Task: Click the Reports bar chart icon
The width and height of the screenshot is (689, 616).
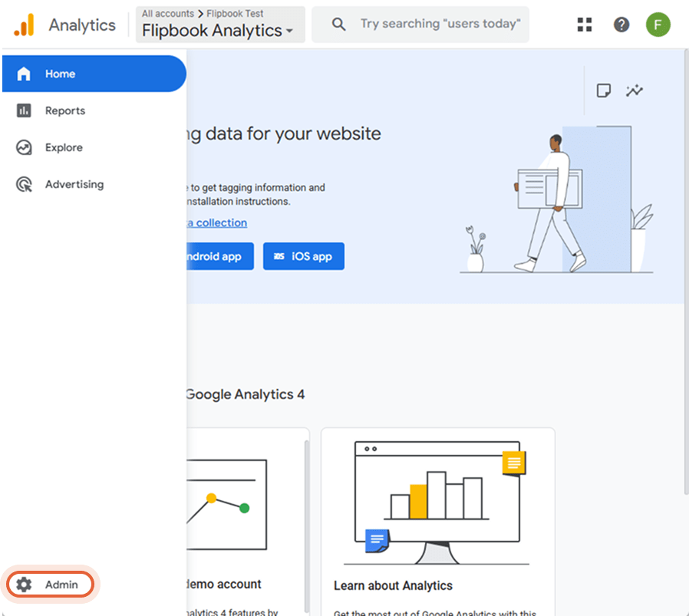Action: (24, 110)
